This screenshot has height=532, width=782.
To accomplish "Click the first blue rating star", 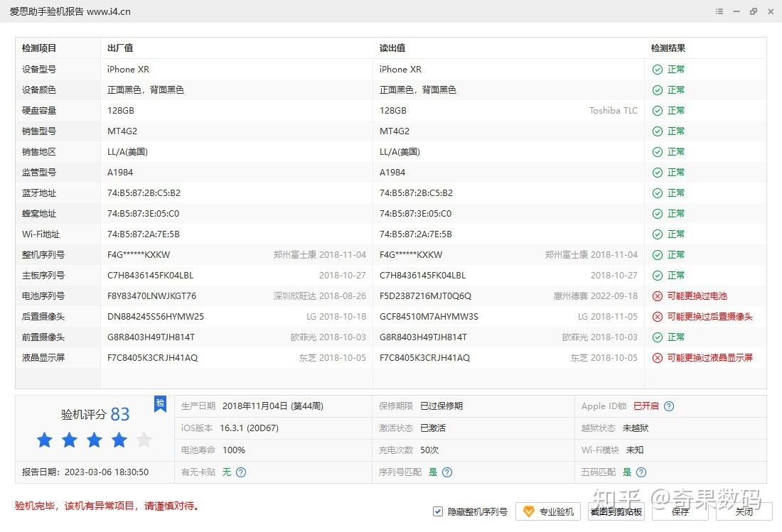I will 45,440.
